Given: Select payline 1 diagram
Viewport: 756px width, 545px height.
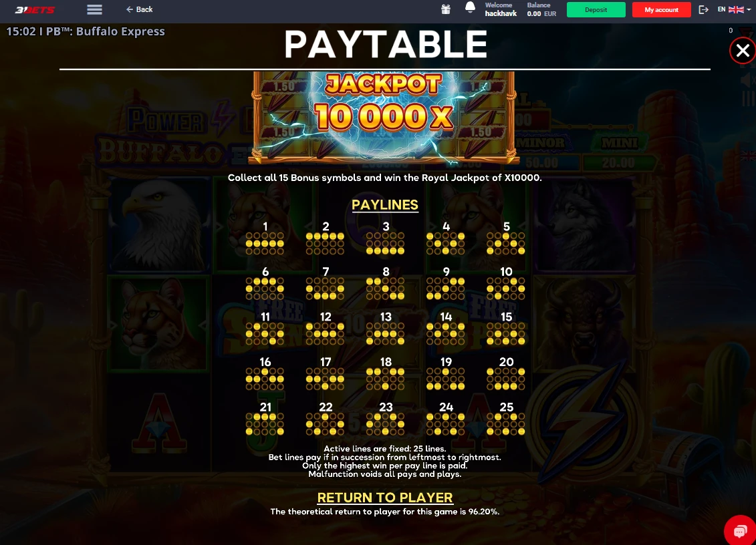Looking at the screenshot, I should tap(265, 238).
